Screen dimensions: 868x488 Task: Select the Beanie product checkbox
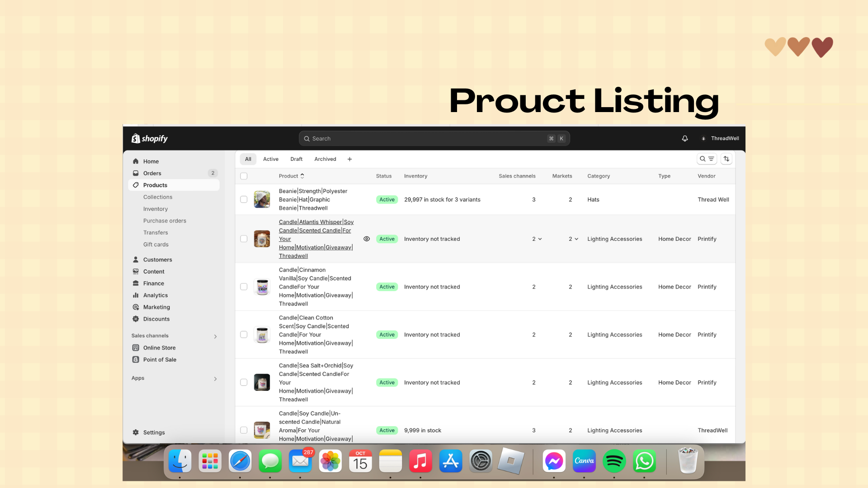(x=244, y=200)
